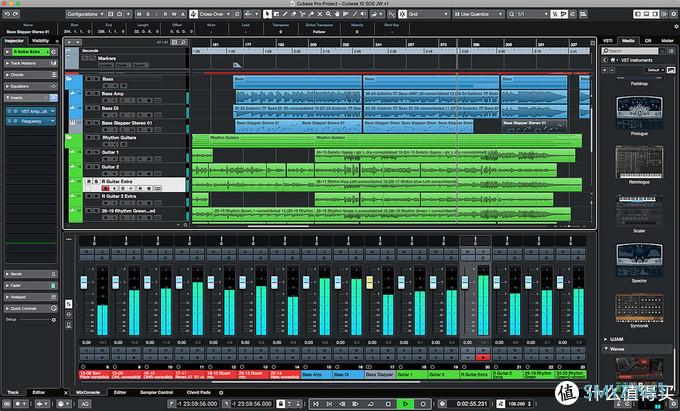Click Go to Next Marker transport button

(x=329, y=404)
